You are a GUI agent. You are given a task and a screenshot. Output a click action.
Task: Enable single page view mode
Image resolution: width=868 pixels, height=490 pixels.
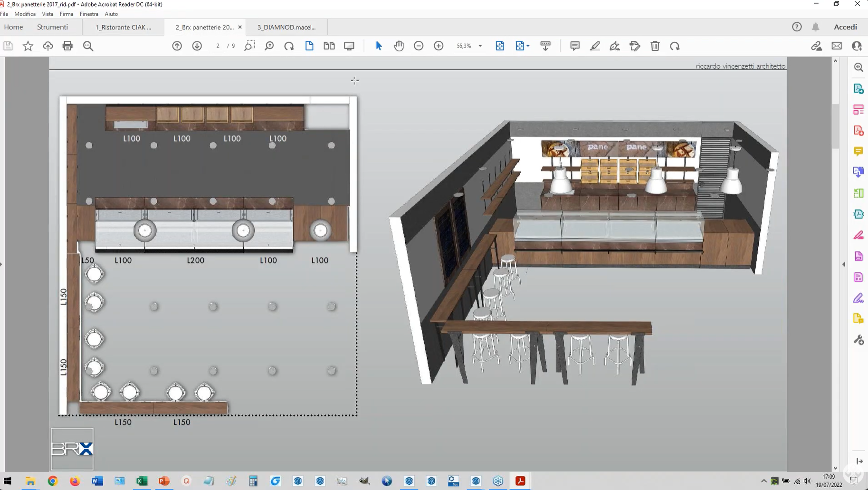click(309, 46)
